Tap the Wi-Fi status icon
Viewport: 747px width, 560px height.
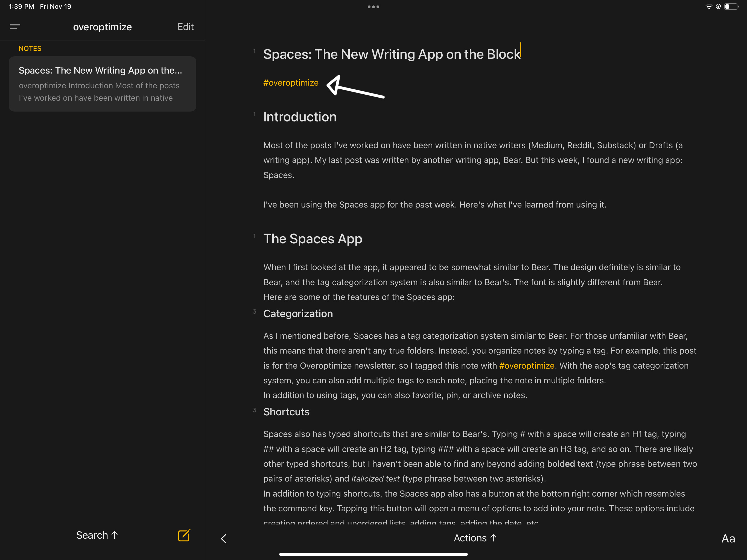click(709, 7)
